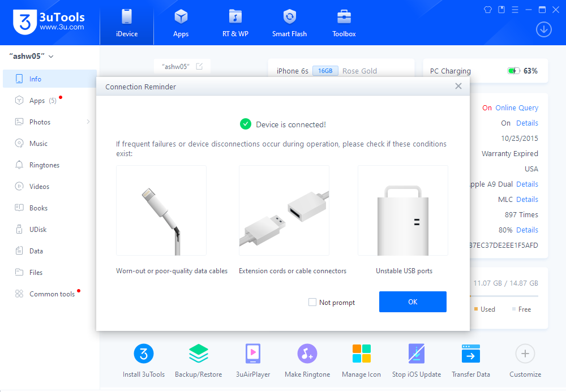Image resolution: width=566 pixels, height=392 pixels.
Task: Launch Install 3uTools
Action: point(144,360)
